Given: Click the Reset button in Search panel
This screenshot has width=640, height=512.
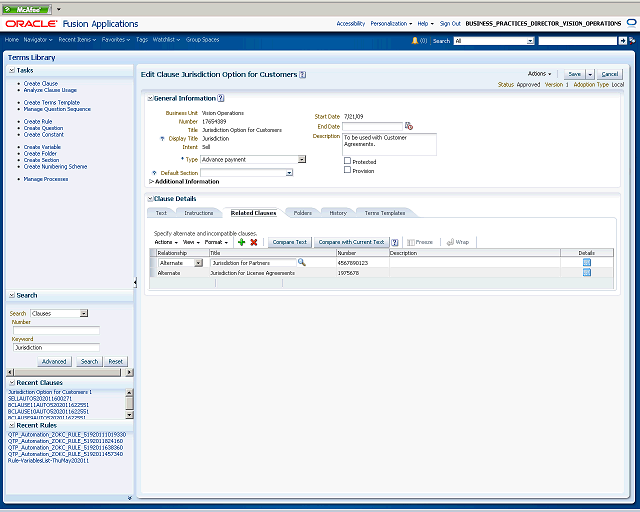Looking at the screenshot, I should coord(116,361).
